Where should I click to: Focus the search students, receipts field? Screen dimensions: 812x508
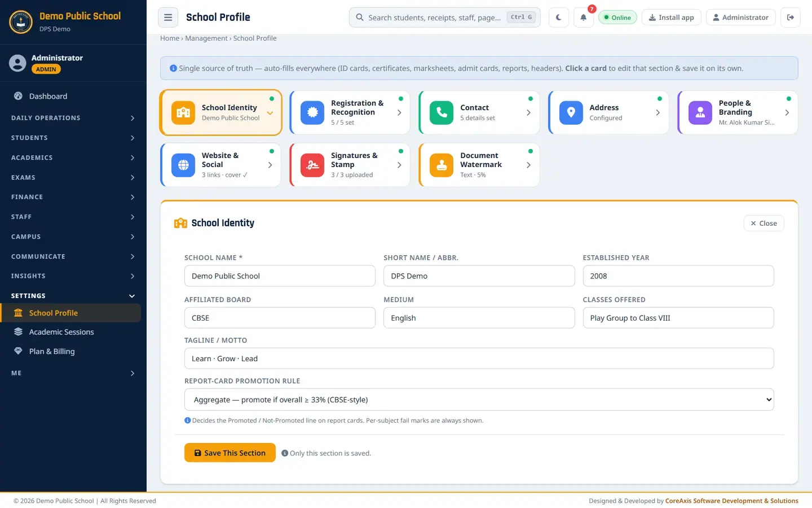(x=445, y=17)
